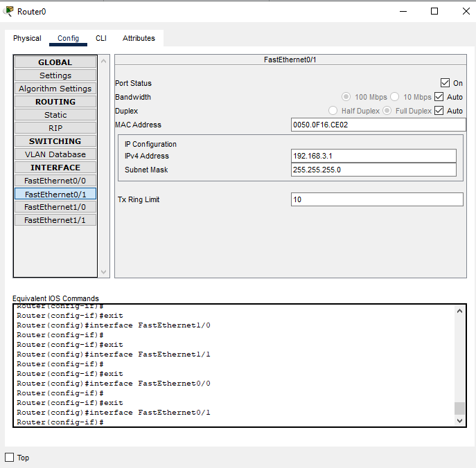Open the CLI tab

pyautogui.click(x=101, y=38)
